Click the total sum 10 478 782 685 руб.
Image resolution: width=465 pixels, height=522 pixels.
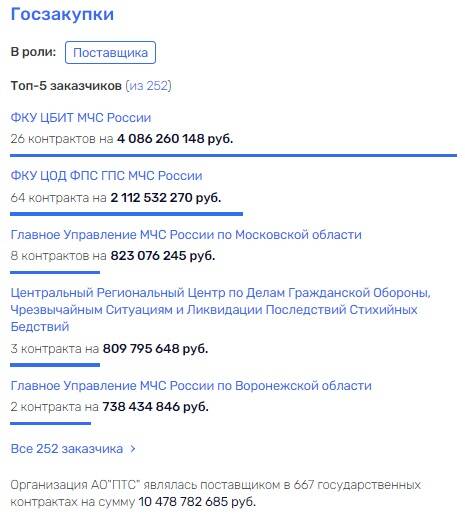click(197, 502)
